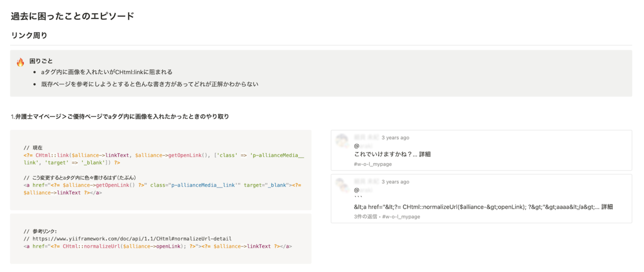The image size is (644, 272).
Task: Click the 3 years ago timestamp in the 3件の返信 card
Action: pos(395,182)
